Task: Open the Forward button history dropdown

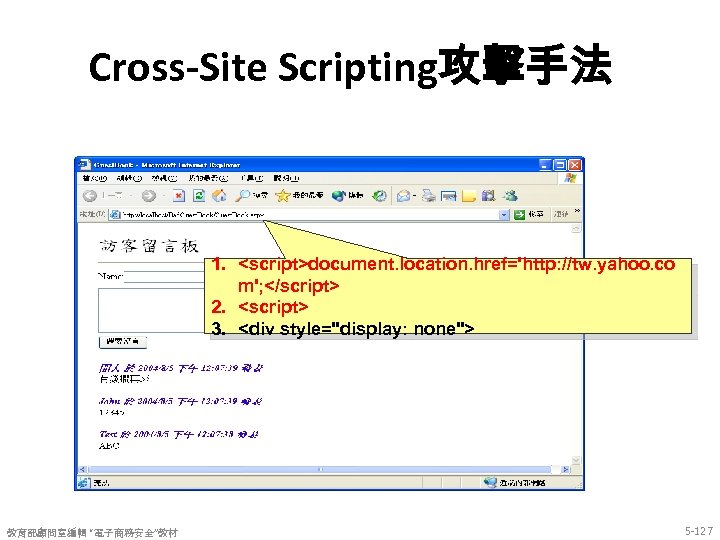Action: pyautogui.click(x=163, y=196)
